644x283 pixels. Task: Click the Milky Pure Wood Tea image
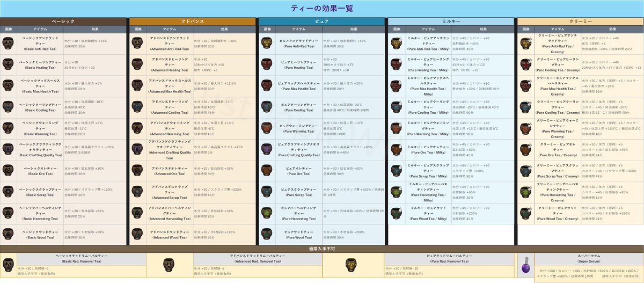[x=396, y=213]
